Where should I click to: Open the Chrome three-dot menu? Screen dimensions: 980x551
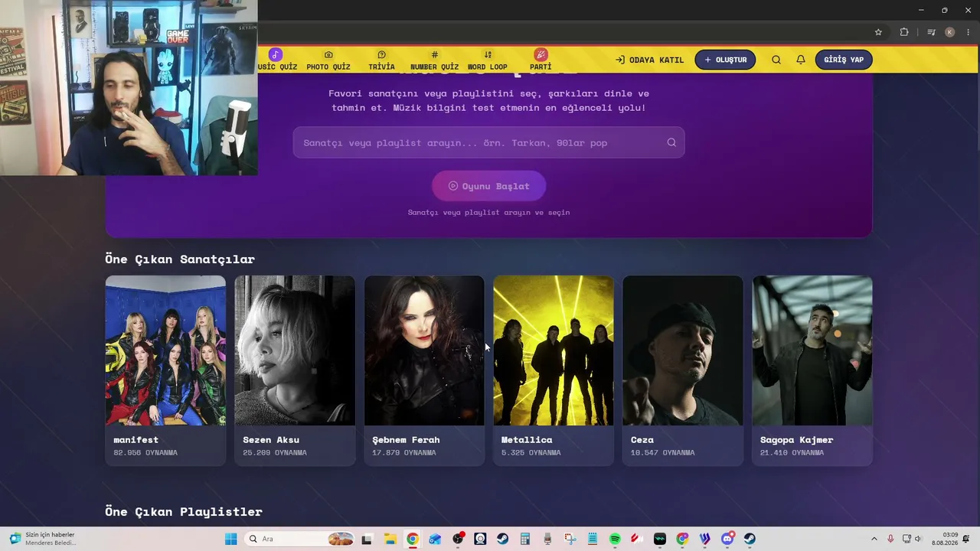click(969, 32)
